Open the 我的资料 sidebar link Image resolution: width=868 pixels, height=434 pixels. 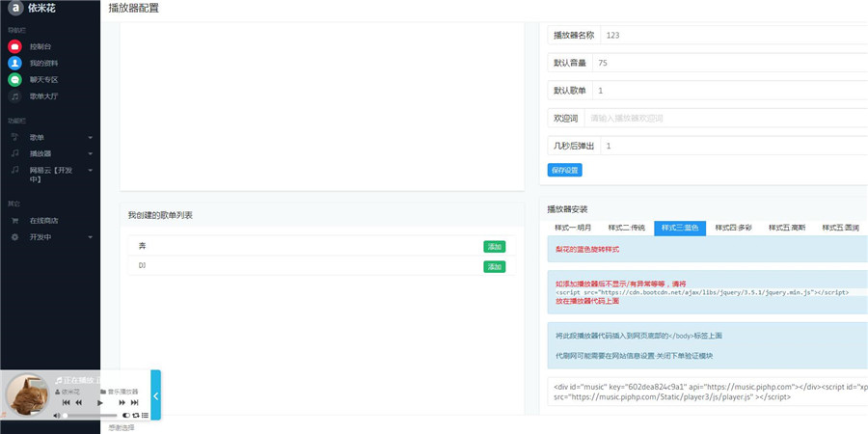click(x=44, y=63)
